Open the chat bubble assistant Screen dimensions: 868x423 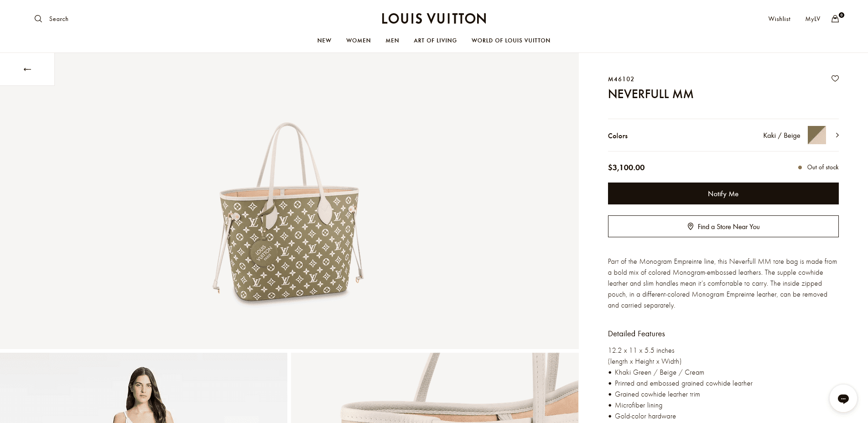pyautogui.click(x=843, y=398)
